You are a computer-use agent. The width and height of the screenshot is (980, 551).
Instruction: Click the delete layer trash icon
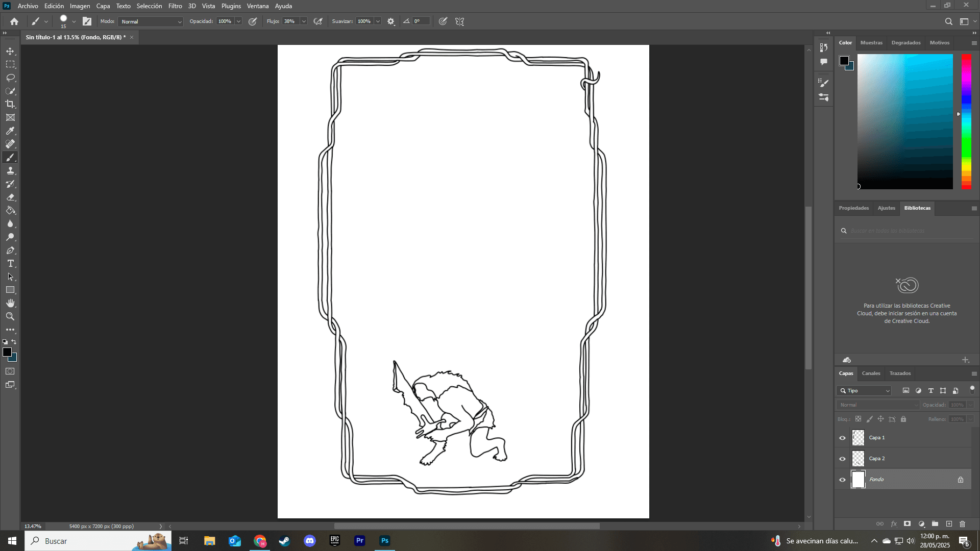click(x=962, y=524)
